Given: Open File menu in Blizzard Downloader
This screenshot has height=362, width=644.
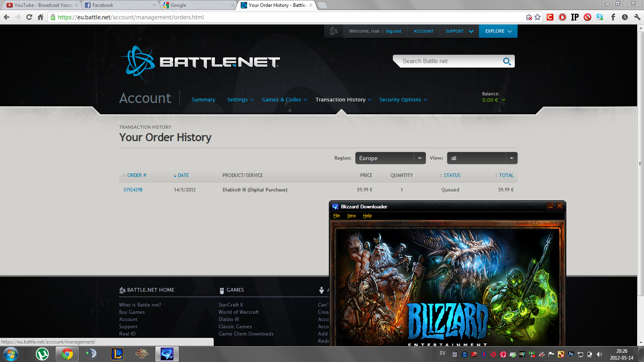Looking at the screenshot, I should [x=336, y=216].
